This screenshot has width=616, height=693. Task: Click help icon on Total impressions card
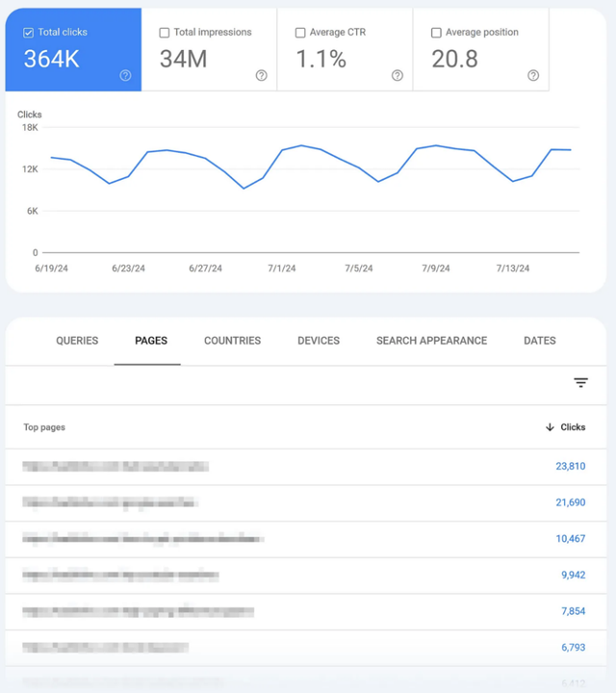(261, 76)
